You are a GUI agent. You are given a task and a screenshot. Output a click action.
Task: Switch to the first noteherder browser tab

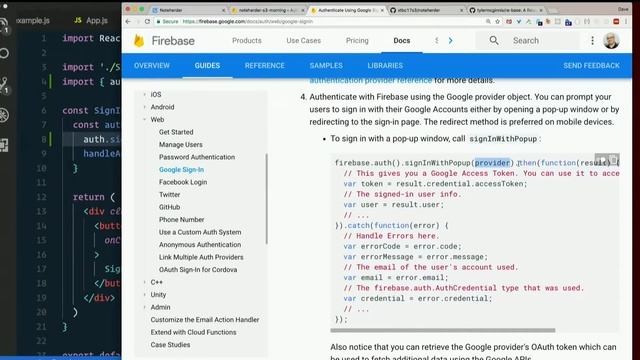[188, 10]
